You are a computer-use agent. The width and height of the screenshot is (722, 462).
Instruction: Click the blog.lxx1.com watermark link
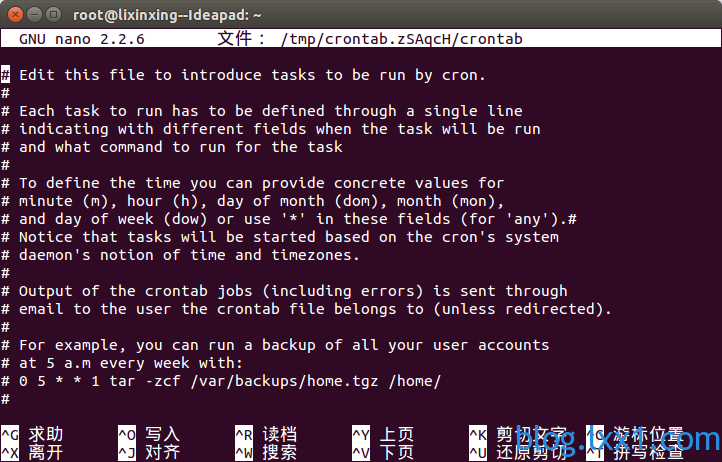tap(618, 438)
